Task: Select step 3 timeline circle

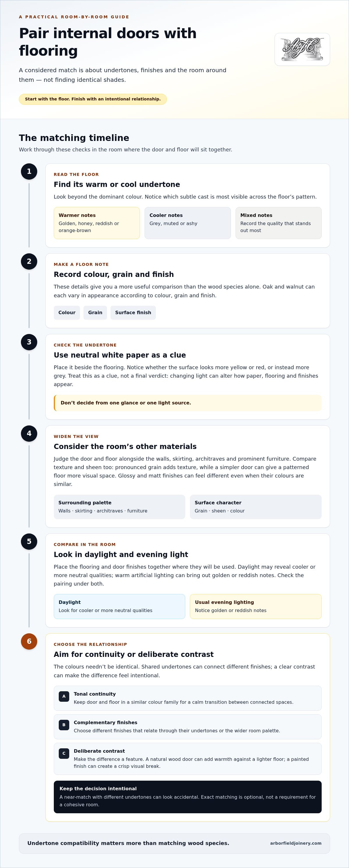Action: click(29, 342)
